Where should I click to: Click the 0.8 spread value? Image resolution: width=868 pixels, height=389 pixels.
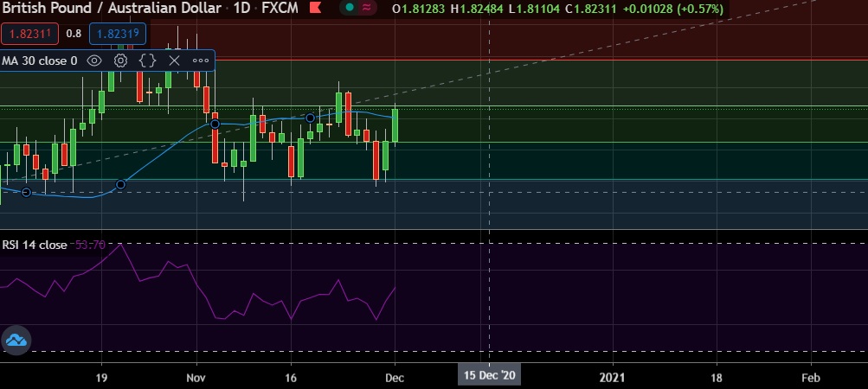[74, 34]
